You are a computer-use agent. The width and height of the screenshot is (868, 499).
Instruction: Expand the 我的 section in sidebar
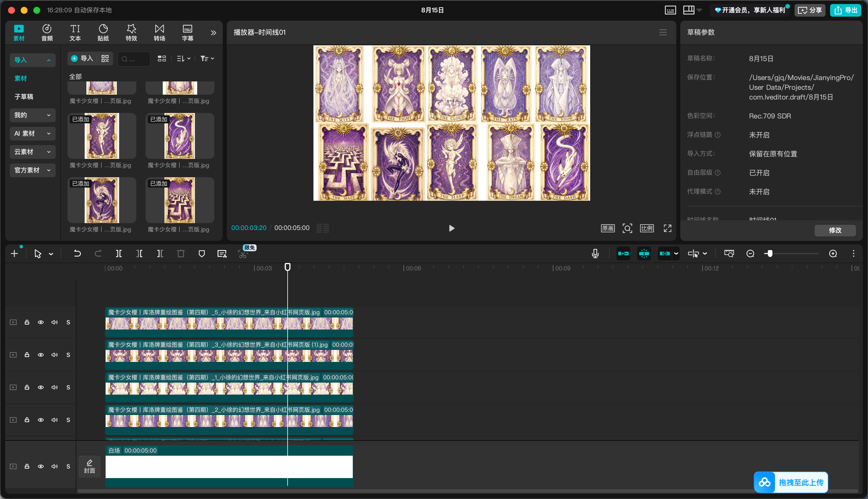pyautogui.click(x=33, y=115)
